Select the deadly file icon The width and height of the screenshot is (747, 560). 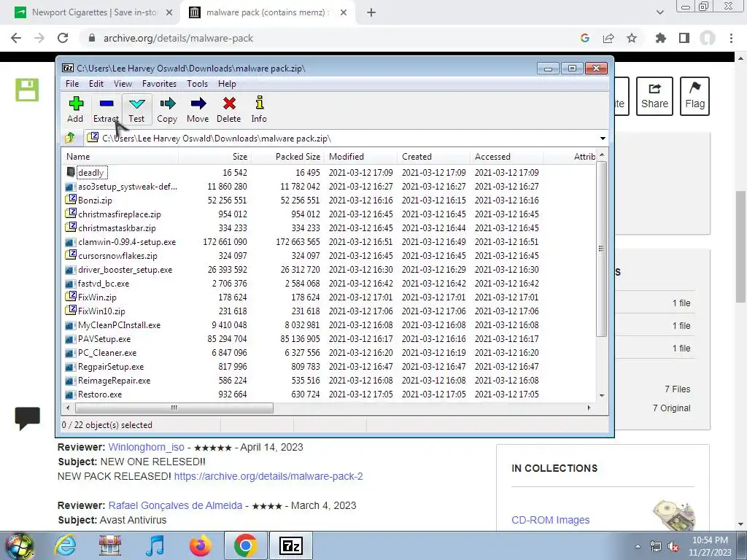coord(71,172)
